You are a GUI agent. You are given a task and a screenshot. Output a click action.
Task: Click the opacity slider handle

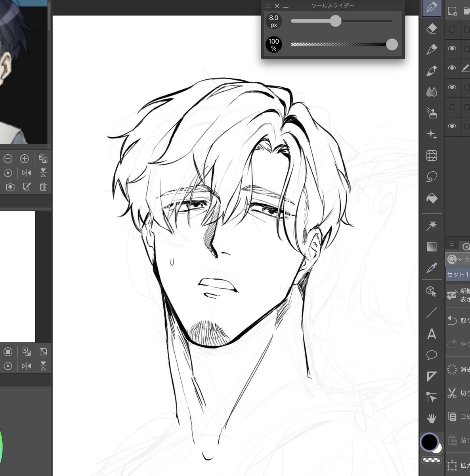[x=392, y=44]
